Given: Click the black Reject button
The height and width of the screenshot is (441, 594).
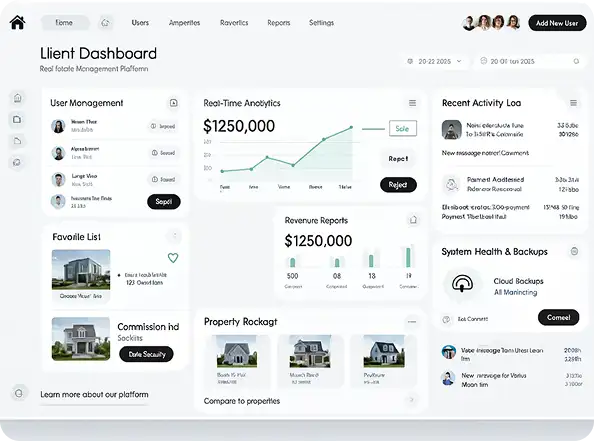Looking at the screenshot, I should [398, 185].
